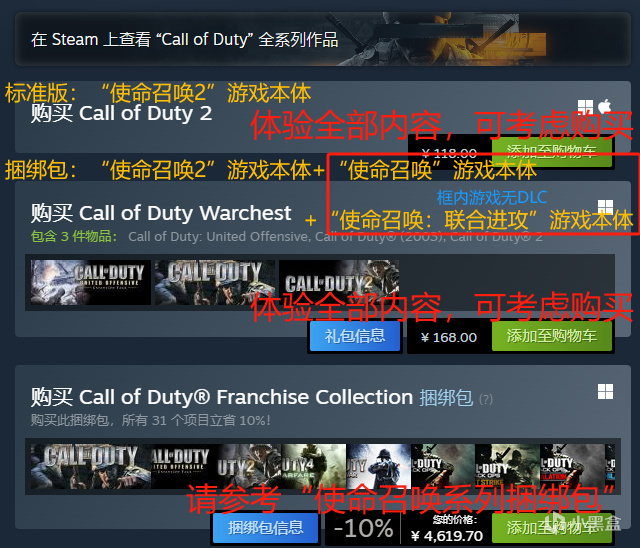Click the 礼包信息 package info button
This screenshot has width=640, height=548.
tap(355, 336)
